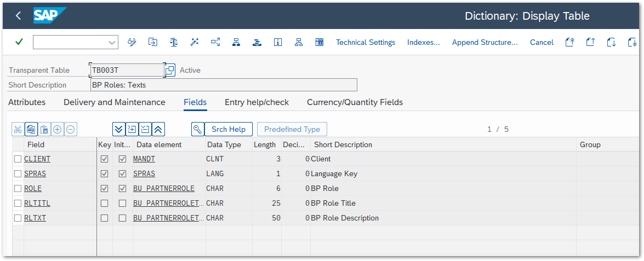Select the row checkbox beside RLTITL
The width and height of the screenshot is (644, 261).
pyautogui.click(x=18, y=204)
